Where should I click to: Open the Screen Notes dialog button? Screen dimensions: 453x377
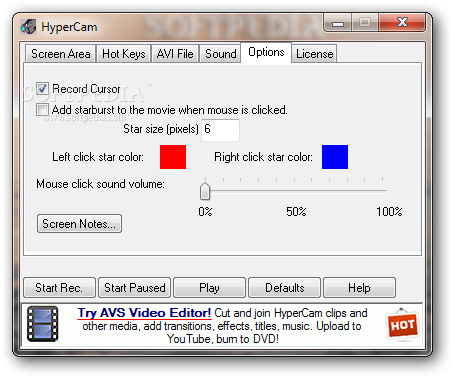point(79,223)
